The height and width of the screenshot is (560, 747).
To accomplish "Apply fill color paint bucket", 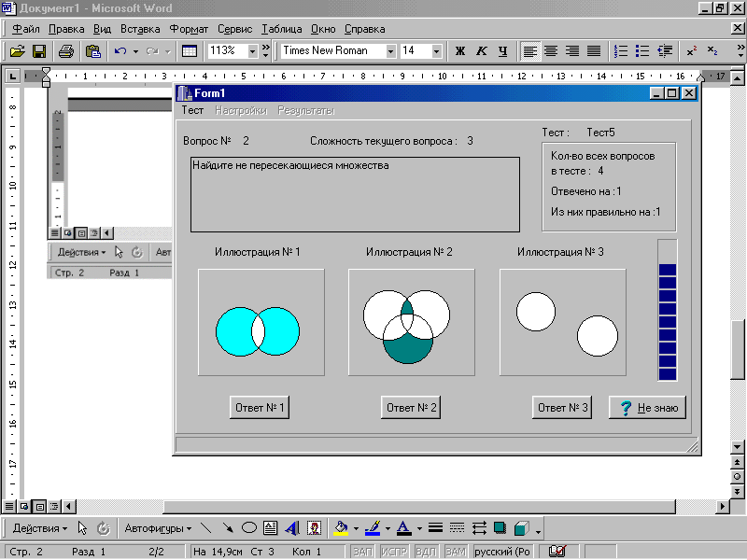I will 341,528.
